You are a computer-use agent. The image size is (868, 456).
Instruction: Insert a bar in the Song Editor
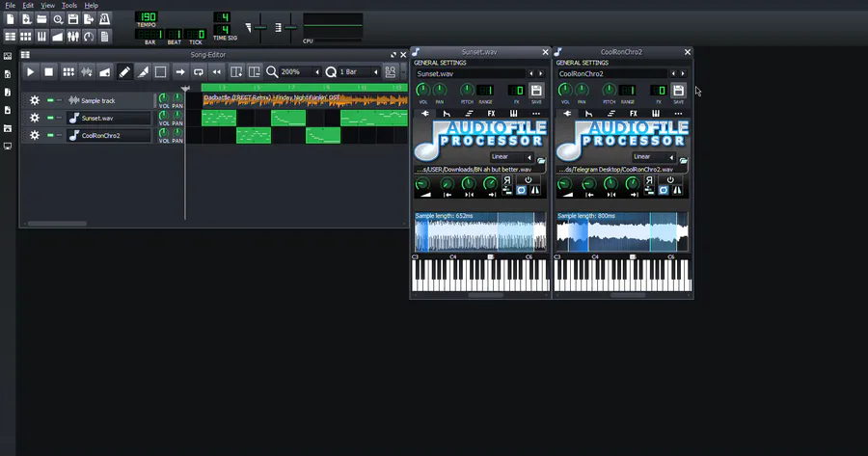tap(236, 72)
